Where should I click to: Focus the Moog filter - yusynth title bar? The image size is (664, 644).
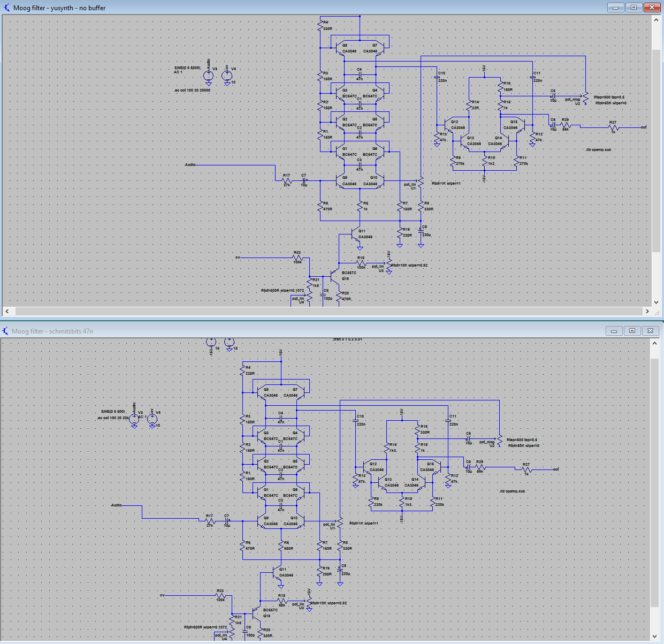coord(59,7)
